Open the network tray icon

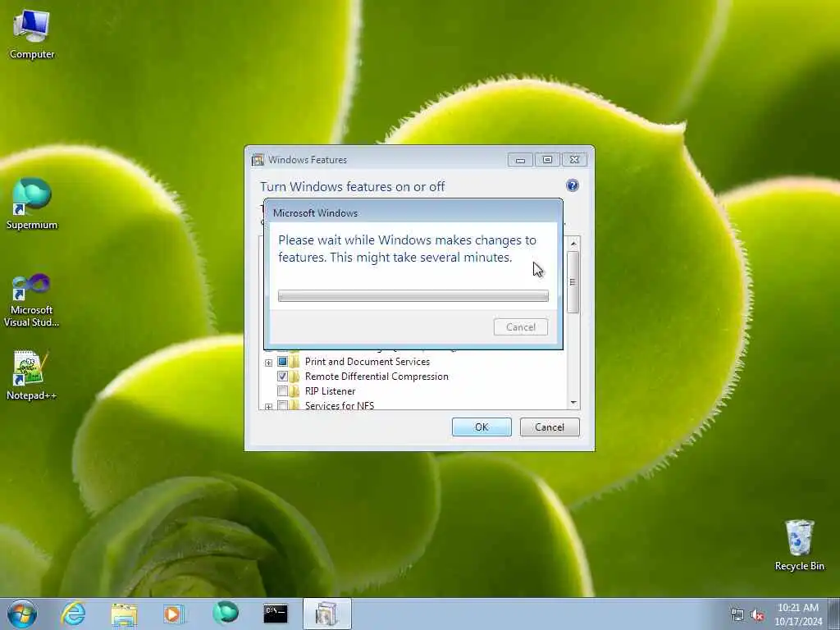[737, 615]
